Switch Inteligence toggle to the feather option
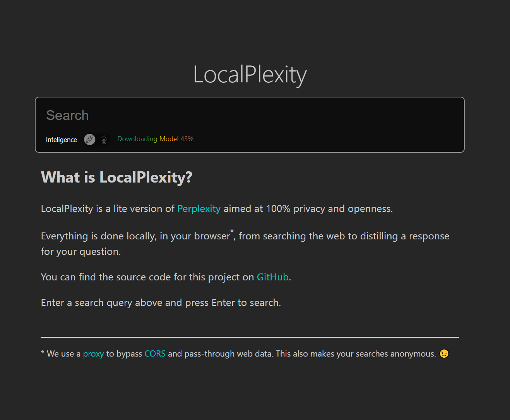Image resolution: width=510 pixels, height=420 pixels. 90,139
